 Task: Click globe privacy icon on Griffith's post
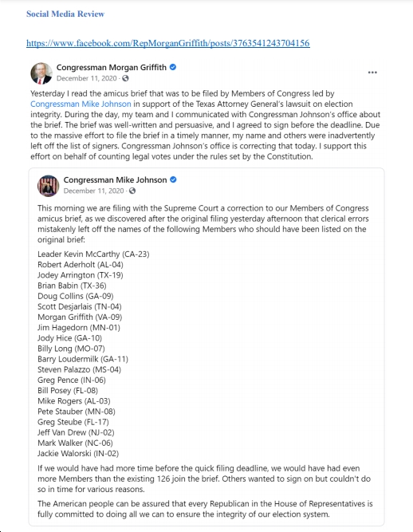click(x=125, y=78)
